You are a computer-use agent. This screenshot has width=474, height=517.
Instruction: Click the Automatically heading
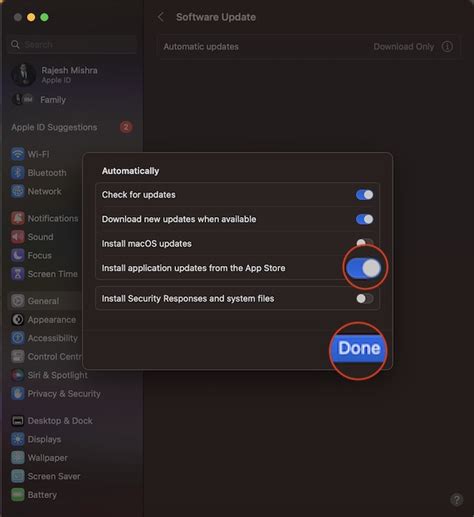(130, 171)
